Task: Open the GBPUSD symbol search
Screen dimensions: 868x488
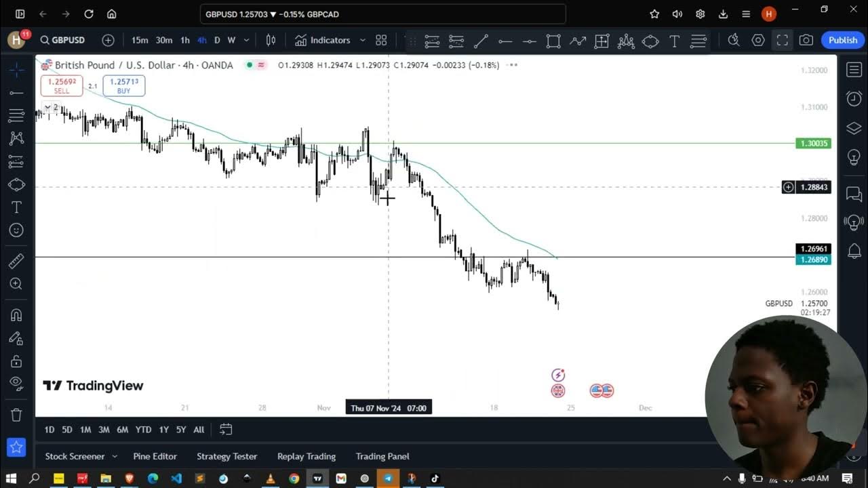Action: click(x=62, y=40)
